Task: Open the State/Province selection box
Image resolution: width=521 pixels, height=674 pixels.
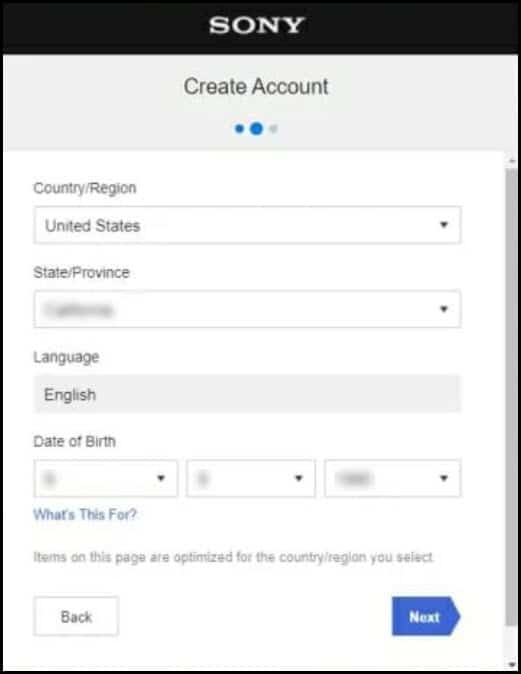Action: tap(247, 309)
